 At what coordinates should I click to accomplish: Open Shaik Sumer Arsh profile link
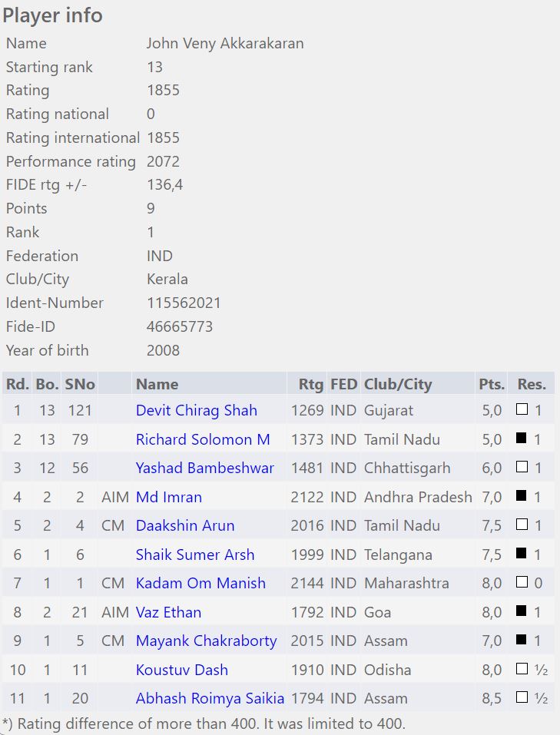point(195,555)
